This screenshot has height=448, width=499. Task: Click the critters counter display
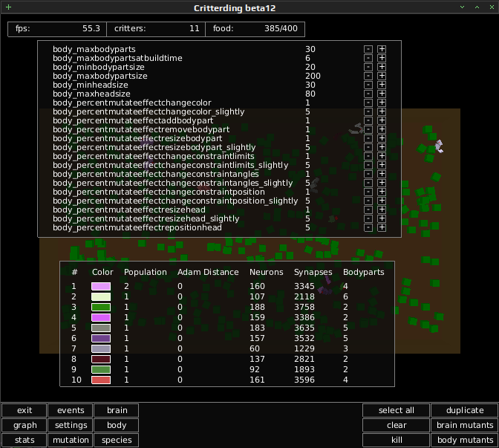coord(156,29)
